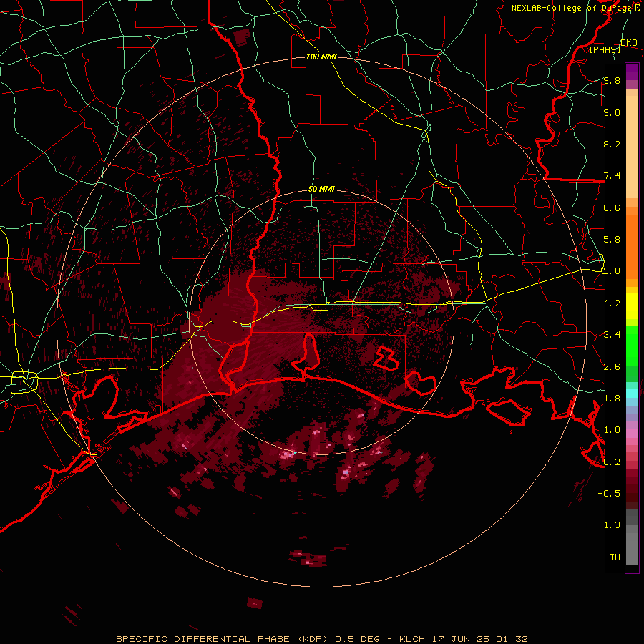Click the -0.5 value on the color scale

[609, 494]
